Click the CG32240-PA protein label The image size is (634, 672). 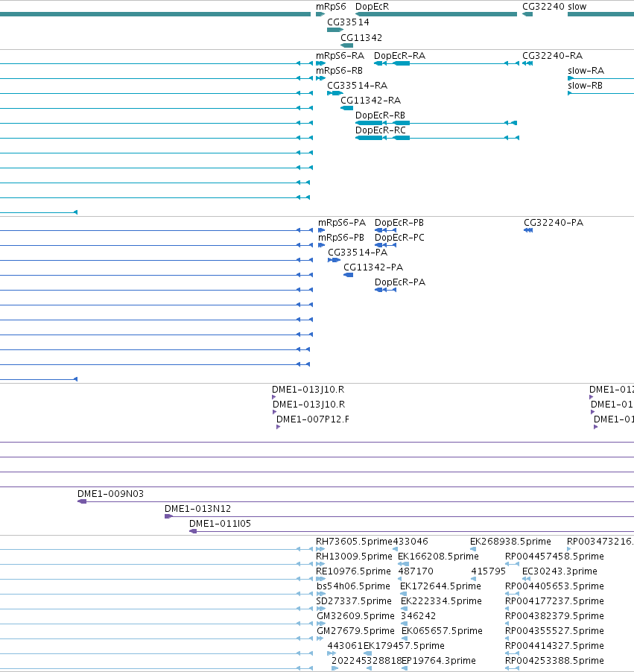[554, 223]
